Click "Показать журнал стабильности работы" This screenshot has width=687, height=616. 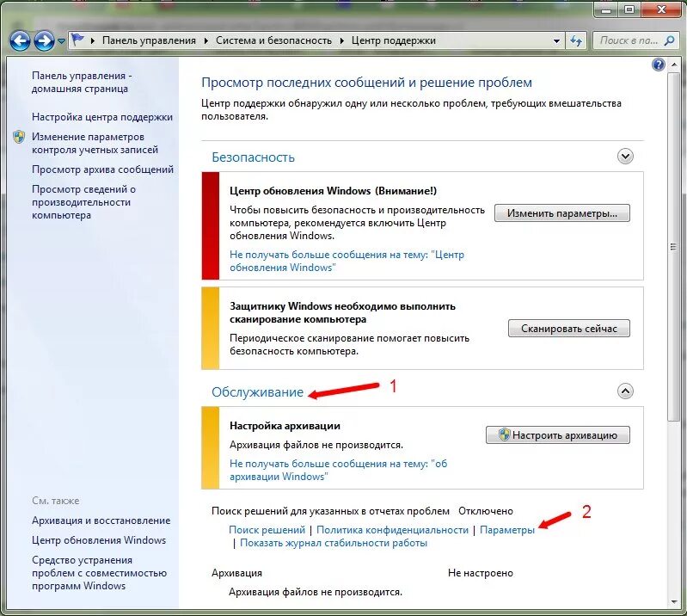[334, 543]
